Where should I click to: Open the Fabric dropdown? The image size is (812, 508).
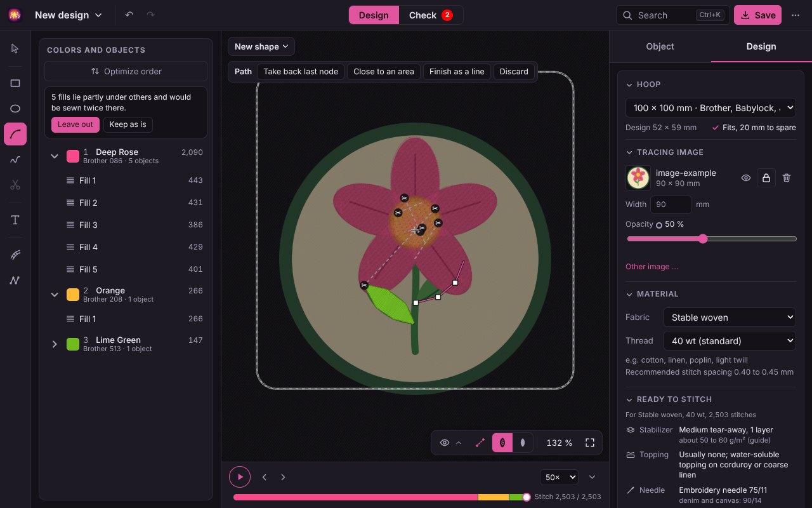tap(730, 317)
